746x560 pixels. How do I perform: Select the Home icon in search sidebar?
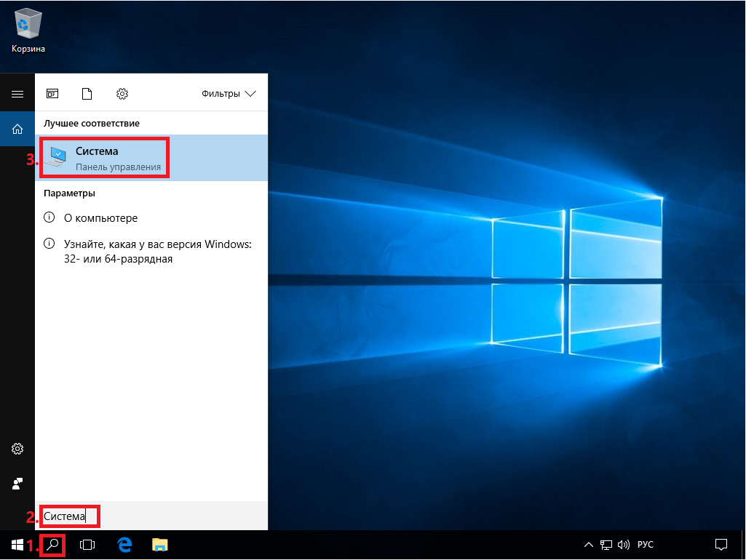(x=17, y=129)
